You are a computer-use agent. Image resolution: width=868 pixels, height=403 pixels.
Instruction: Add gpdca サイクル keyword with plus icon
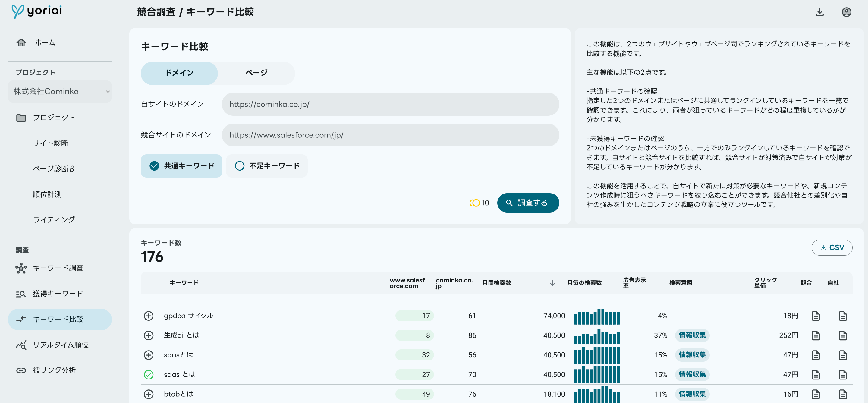[149, 316]
